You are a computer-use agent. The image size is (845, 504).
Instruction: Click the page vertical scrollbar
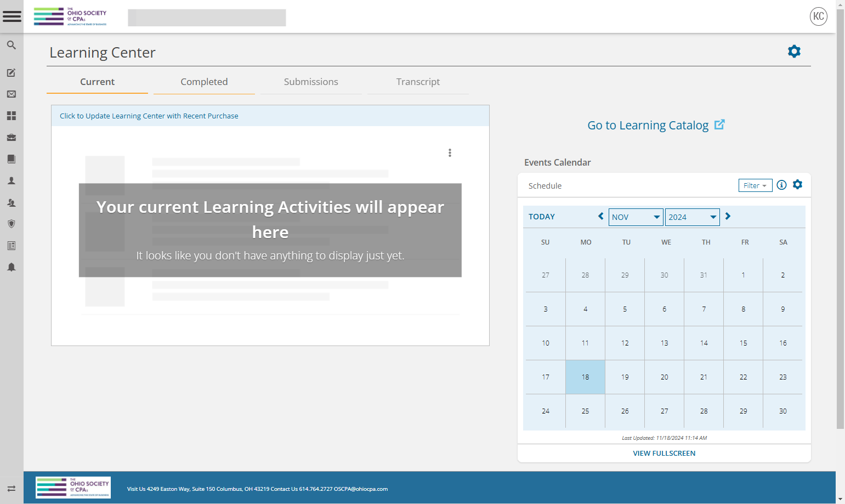pos(840,219)
